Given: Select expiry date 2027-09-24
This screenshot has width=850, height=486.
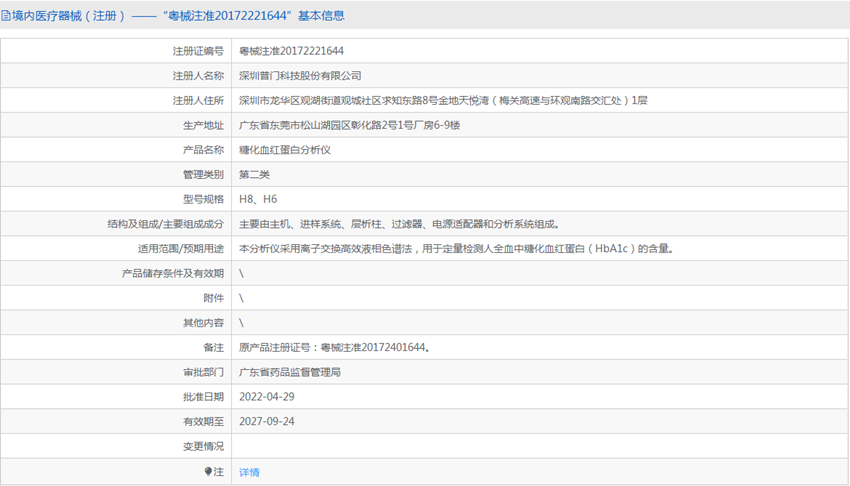Looking at the screenshot, I should coord(267,422).
